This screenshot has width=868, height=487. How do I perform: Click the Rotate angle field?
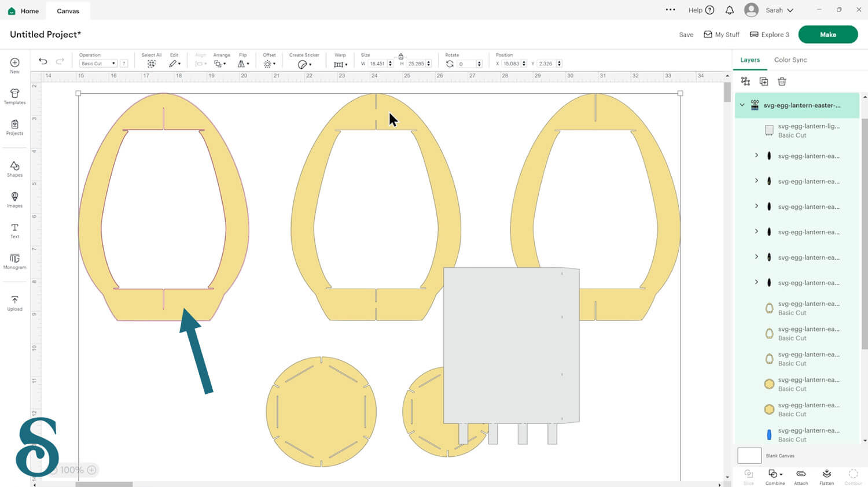coord(466,64)
